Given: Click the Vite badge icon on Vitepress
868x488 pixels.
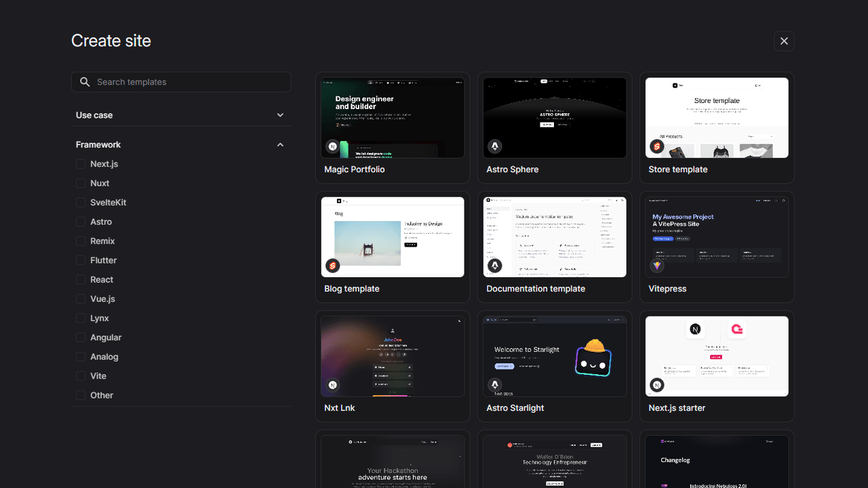Looking at the screenshot, I should (x=657, y=266).
